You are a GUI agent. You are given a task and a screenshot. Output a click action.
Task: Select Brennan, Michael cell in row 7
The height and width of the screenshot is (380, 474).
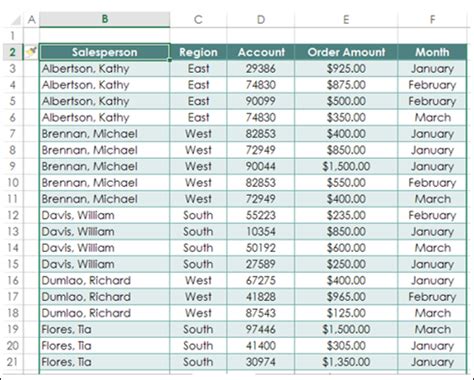click(x=104, y=134)
